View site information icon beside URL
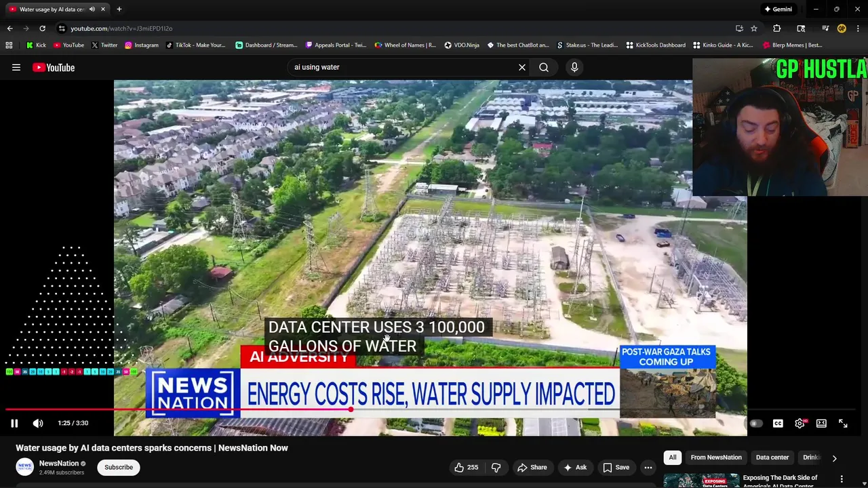The height and width of the screenshot is (488, 868). [62, 28]
